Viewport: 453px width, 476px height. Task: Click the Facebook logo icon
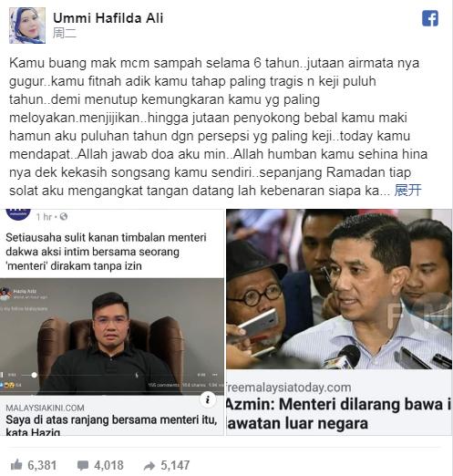coord(430,18)
